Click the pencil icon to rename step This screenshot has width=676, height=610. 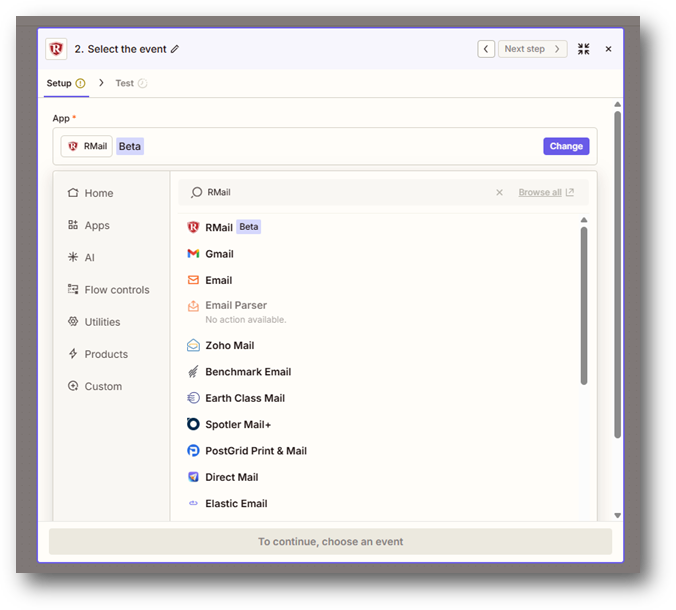(x=176, y=49)
